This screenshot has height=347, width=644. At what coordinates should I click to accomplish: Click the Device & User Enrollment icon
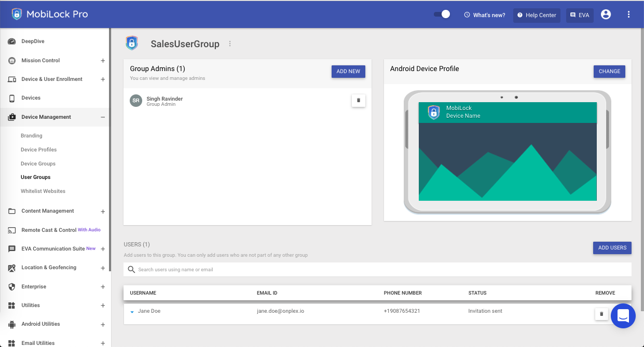pos(11,79)
